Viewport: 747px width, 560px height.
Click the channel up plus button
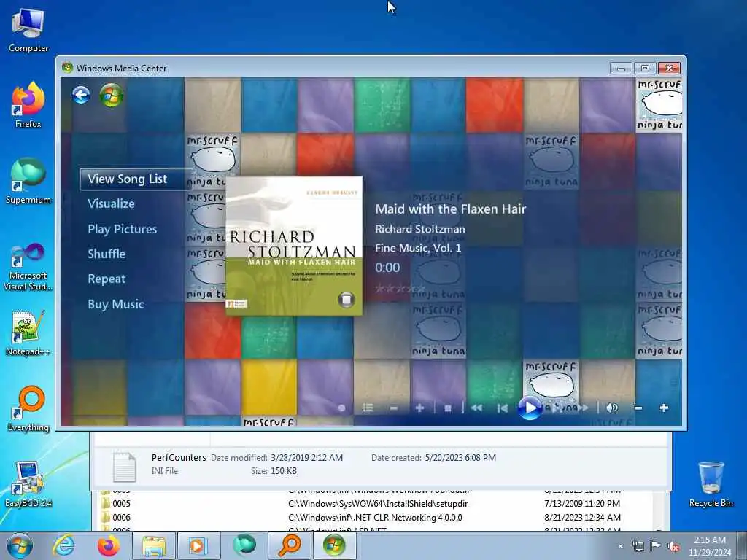click(x=419, y=408)
